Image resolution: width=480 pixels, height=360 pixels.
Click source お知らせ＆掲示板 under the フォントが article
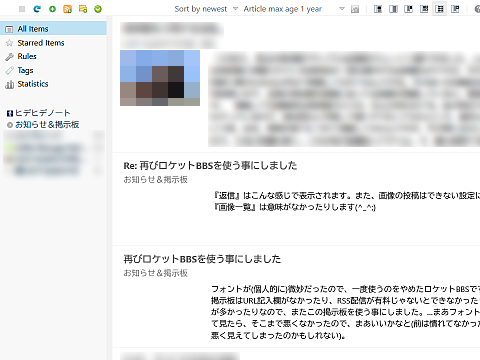tap(155, 273)
